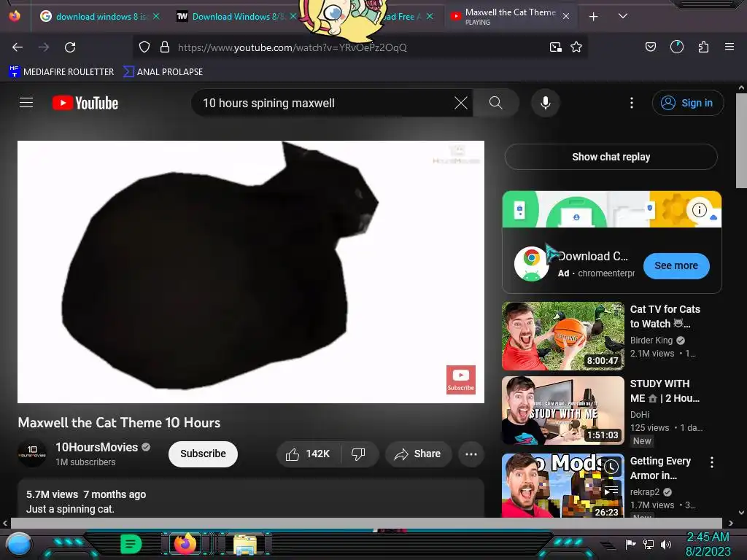
Task: Bookmark this page with the star icon
Action: (576, 47)
